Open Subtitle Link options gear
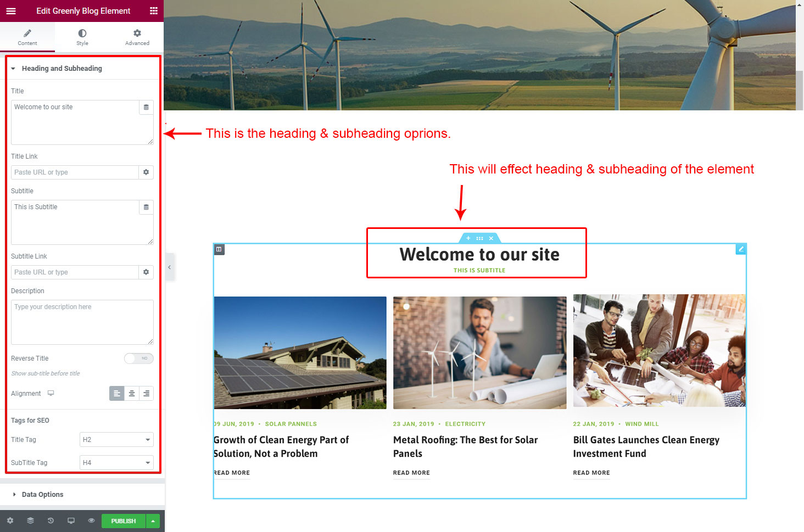This screenshot has height=532, width=804. pos(146,272)
